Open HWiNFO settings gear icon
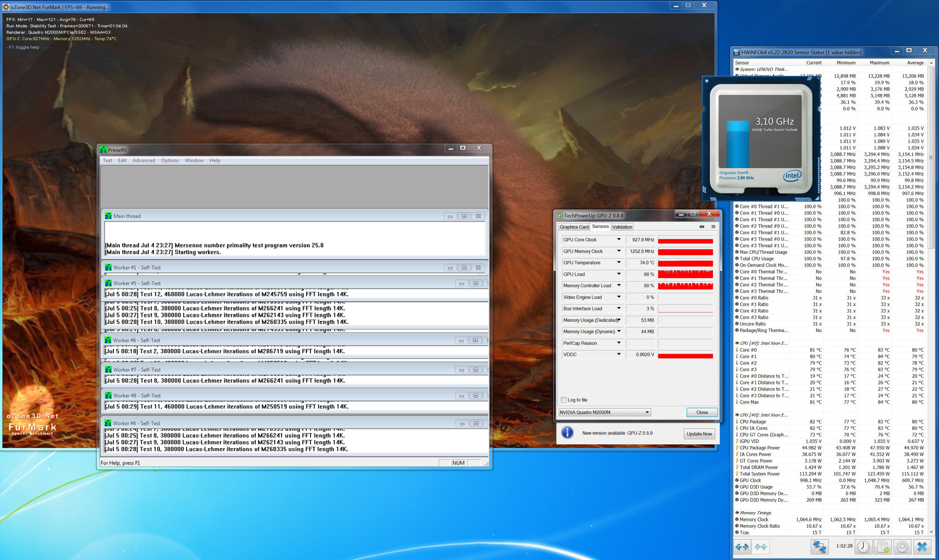Screen dimensions: 939x560 pos(902,547)
